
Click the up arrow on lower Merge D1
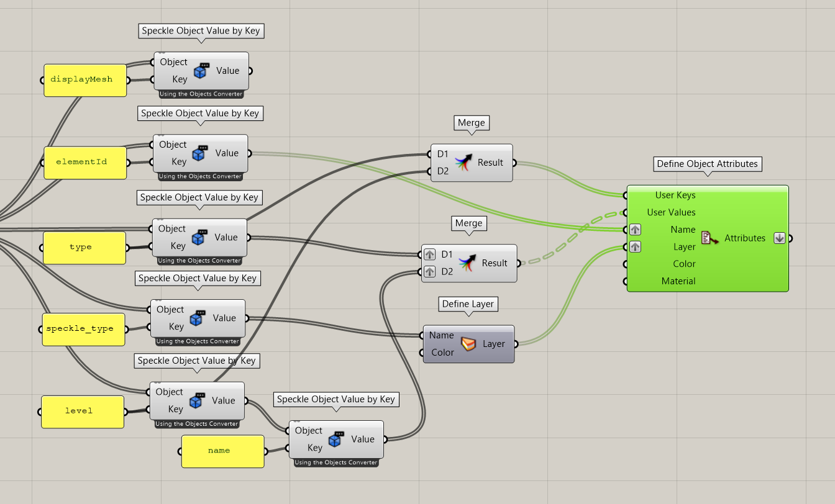tap(429, 254)
